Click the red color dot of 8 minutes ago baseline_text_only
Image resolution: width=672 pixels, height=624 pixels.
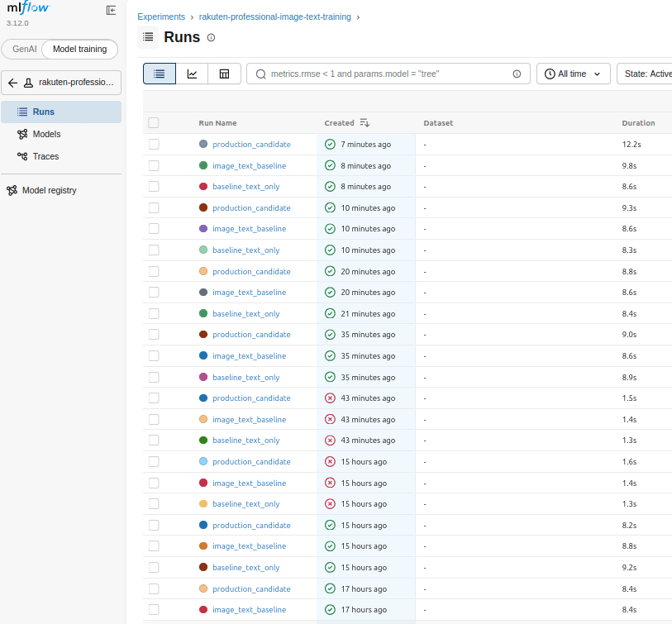[203, 187]
